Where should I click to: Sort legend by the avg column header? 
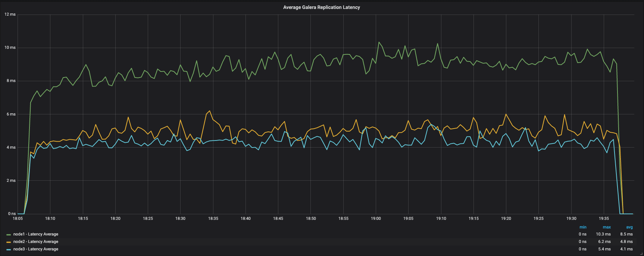pyautogui.click(x=629, y=227)
